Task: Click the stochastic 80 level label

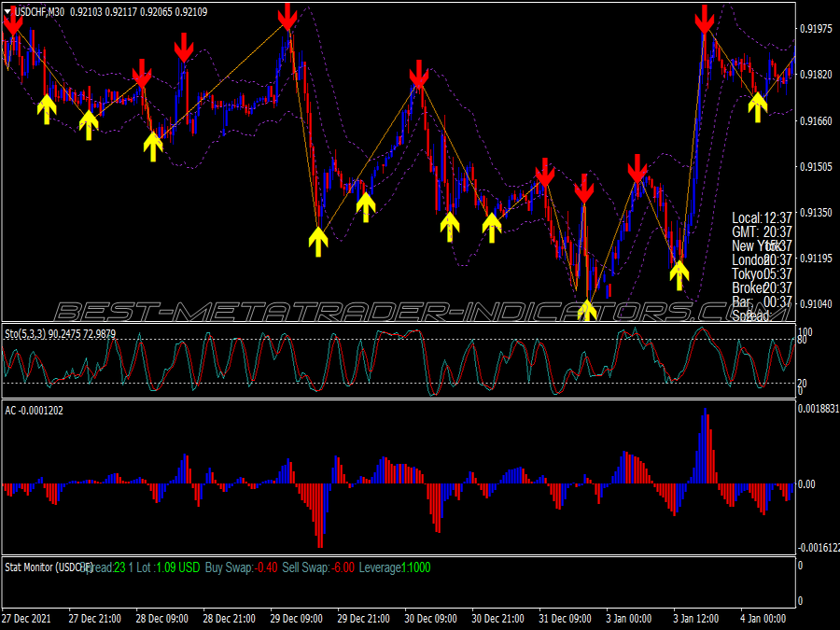Action: pos(802,340)
